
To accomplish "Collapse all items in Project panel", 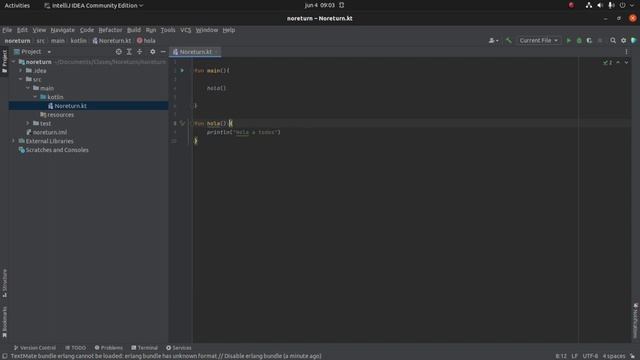I will 140,52.
